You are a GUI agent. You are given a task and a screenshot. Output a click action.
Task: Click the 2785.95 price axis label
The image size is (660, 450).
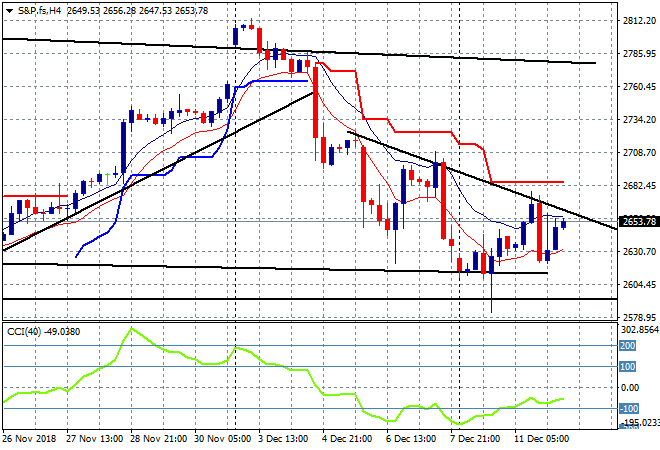639,53
